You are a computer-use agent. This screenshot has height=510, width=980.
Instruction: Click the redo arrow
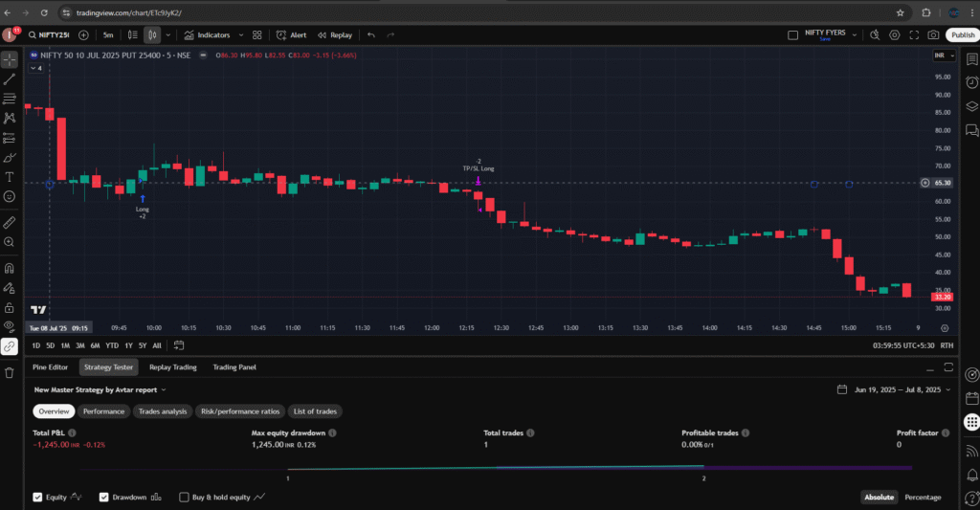click(x=390, y=35)
